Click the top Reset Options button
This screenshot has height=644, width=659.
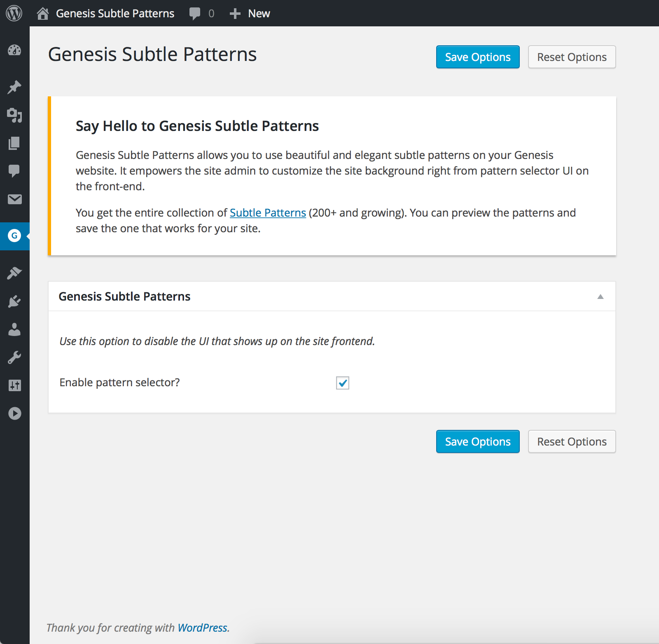(x=572, y=57)
